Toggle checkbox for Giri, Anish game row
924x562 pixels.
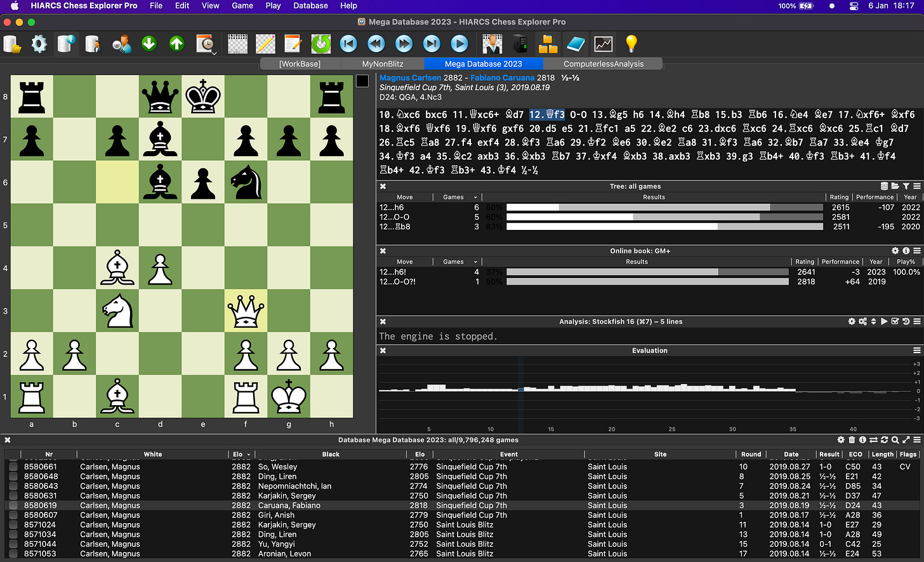tap(13, 515)
